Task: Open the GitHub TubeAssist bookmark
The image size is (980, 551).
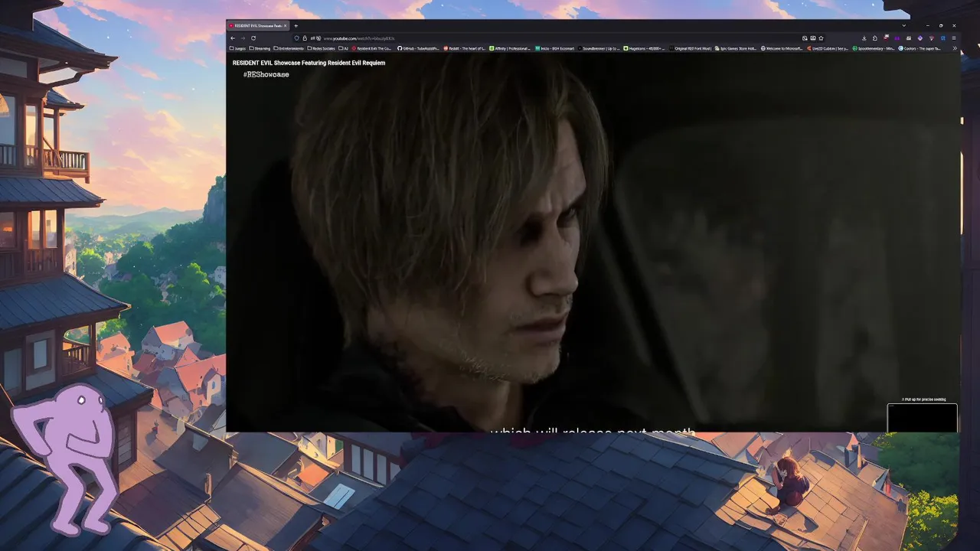Action: [418, 48]
